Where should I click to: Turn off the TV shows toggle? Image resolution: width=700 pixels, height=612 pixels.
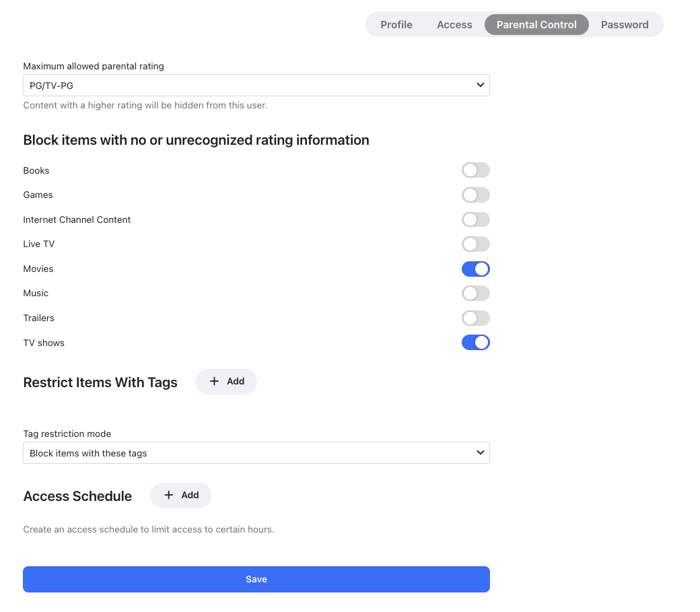pyautogui.click(x=475, y=343)
